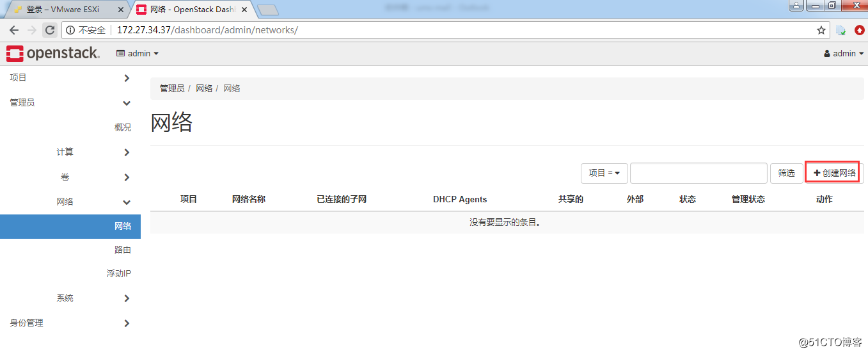The width and height of the screenshot is (868, 354).
Task: Expand the 项目 sidebar section
Action: click(x=70, y=78)
